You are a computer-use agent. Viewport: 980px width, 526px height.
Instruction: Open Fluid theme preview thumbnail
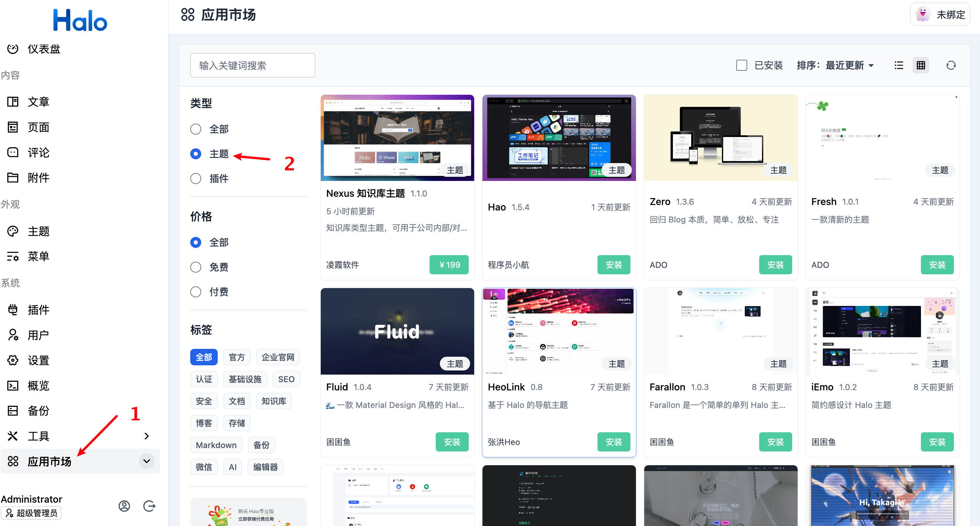(x=397, y=331)
